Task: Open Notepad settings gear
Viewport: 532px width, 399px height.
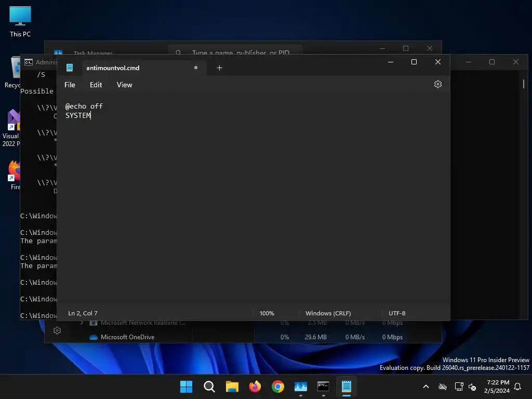Action: point(437,84)
